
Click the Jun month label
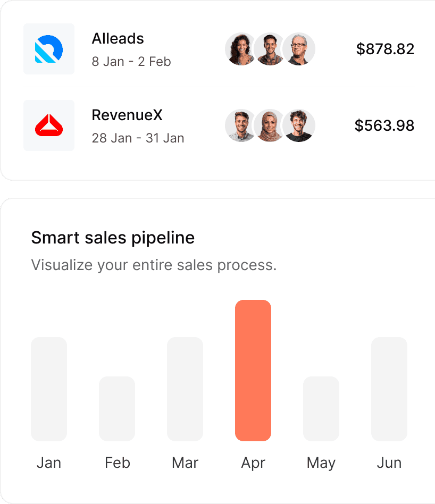[x=389, y=463]
